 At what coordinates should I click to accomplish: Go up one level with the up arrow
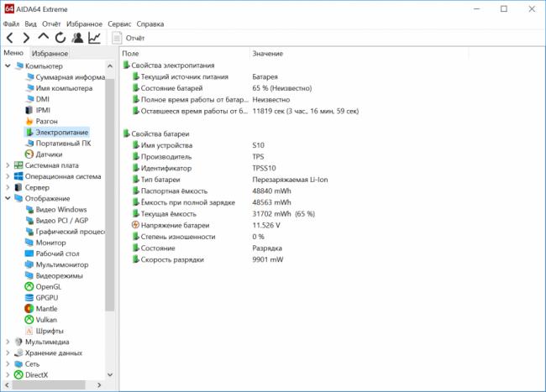[43, 37]
